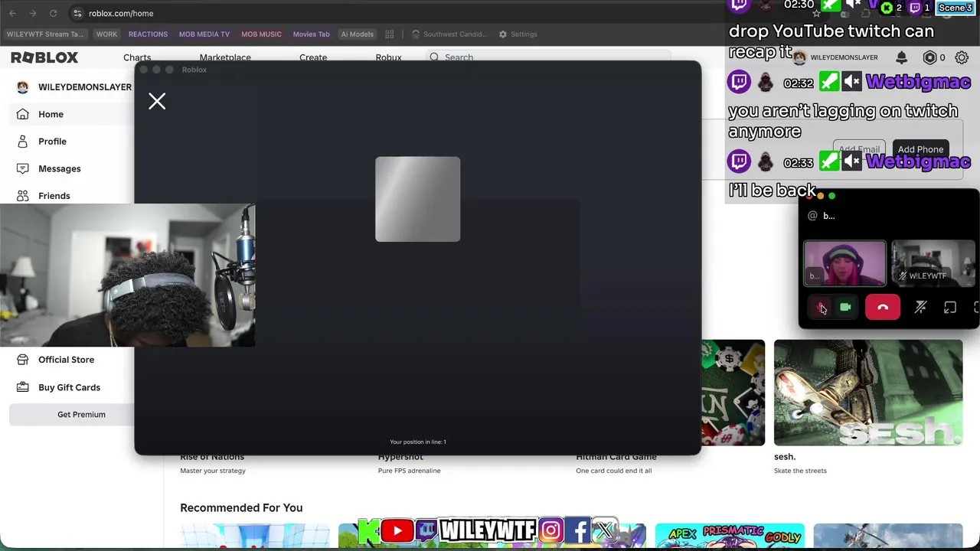Open the Settings bookmark in bookmarks bar
The height and width of the screenshot is (551, 980).
coord(518,34)
